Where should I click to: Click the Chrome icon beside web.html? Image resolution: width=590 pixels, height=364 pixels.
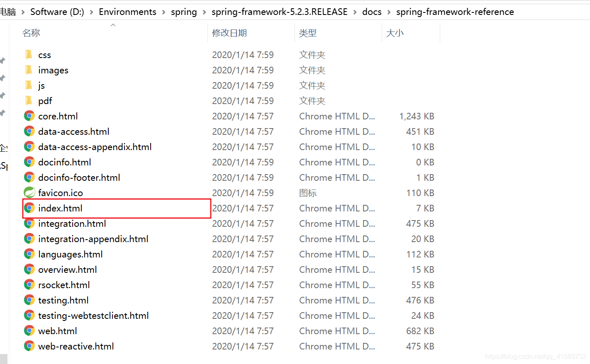tap(29, 330)
